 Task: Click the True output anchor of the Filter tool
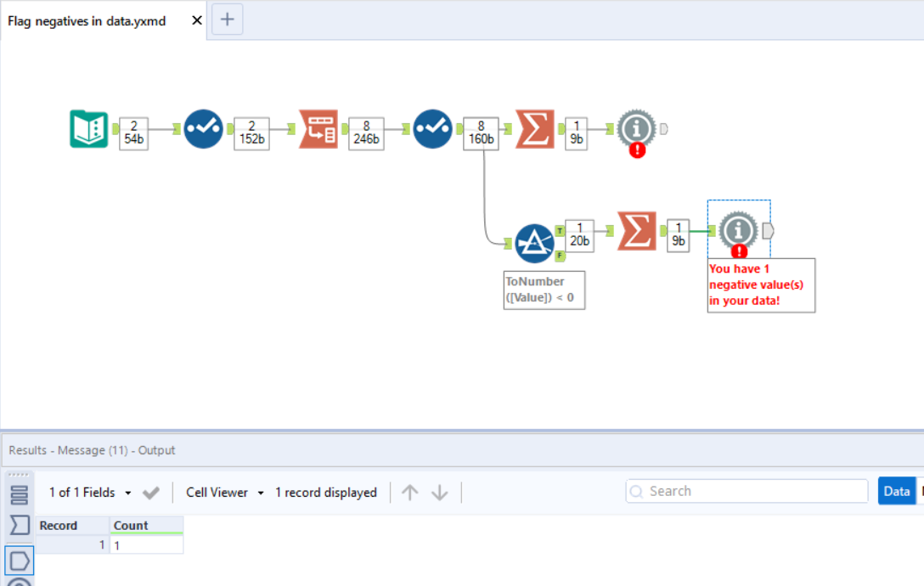[x=559, y=230]
